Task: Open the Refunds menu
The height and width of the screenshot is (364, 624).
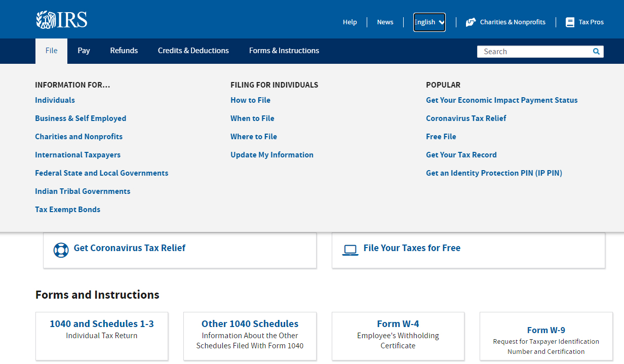Action: tap(124, 51)
